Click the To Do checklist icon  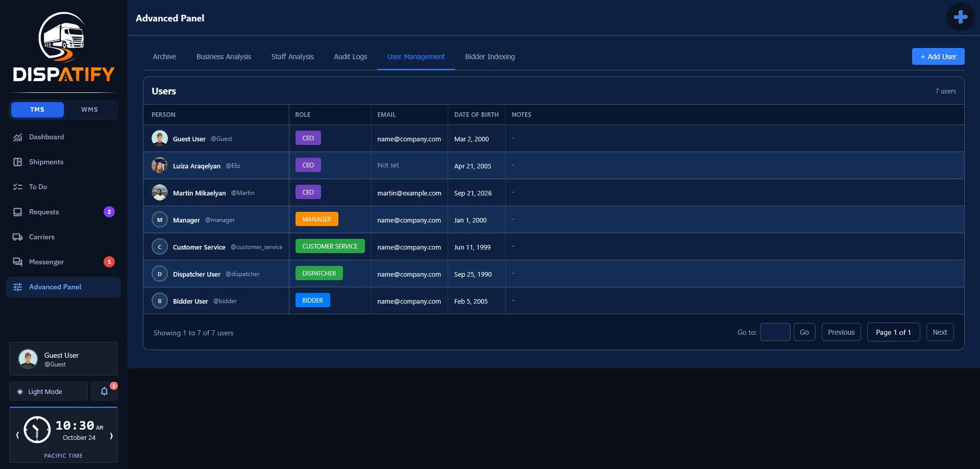(x=18, y=187)
